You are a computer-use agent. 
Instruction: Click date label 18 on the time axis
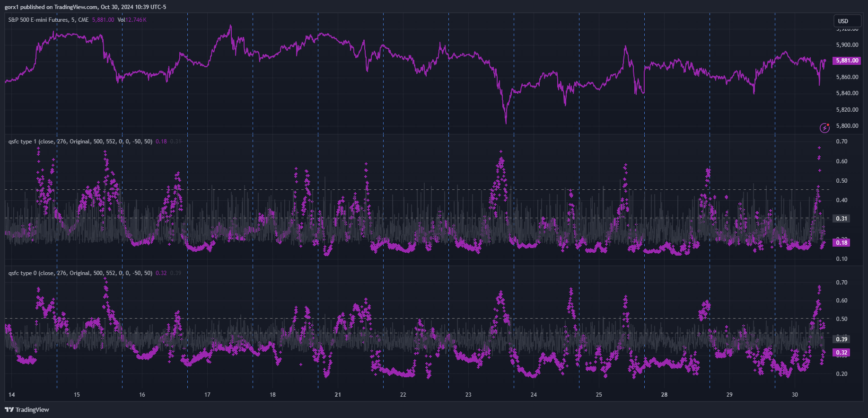(272, 395)
